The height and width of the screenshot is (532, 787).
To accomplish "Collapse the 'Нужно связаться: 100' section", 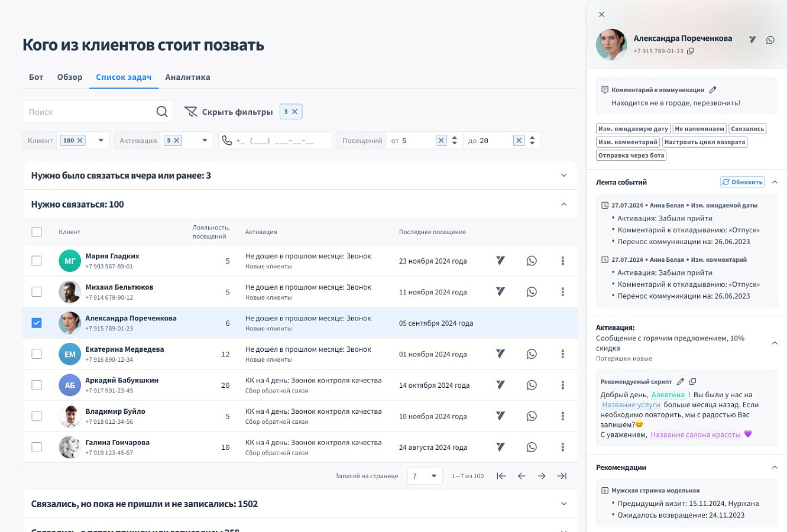I will click(x=563, y=204).
